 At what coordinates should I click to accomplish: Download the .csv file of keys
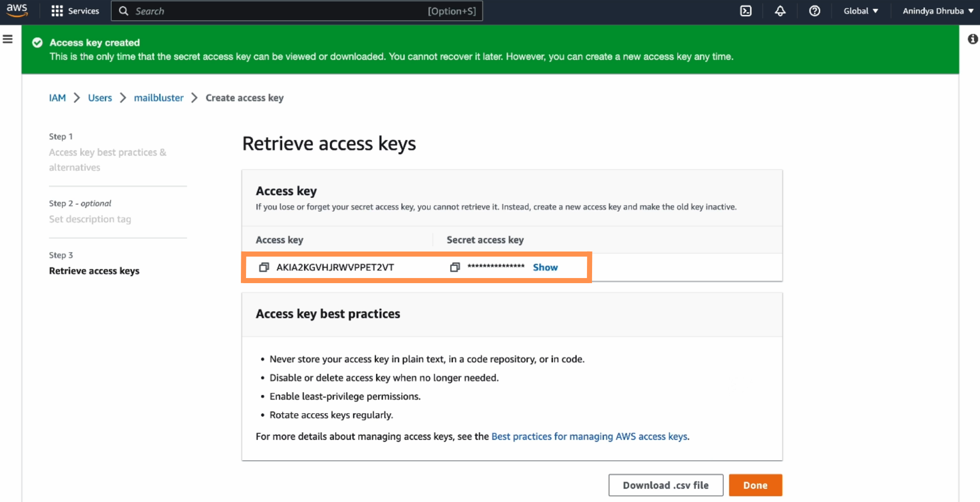point(665,485)
